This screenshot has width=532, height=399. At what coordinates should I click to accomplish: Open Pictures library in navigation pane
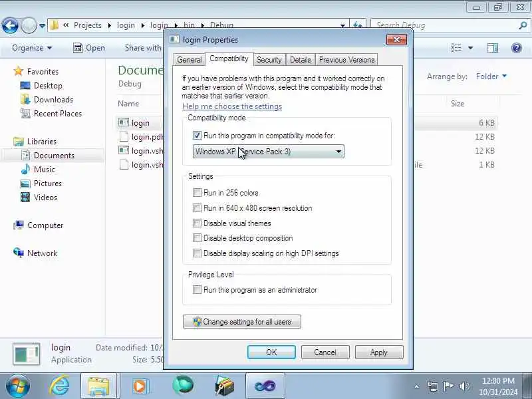click(41, 184)
